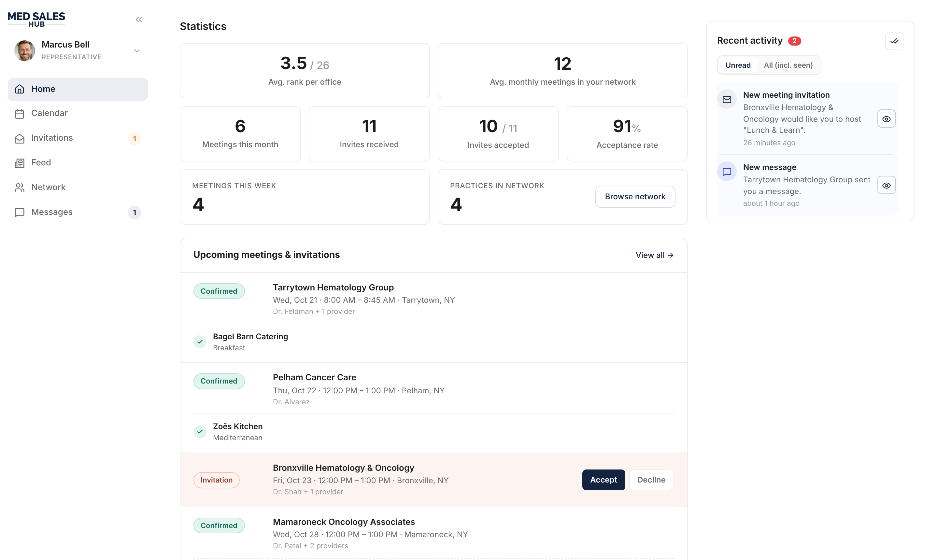Open Pelham Cancer Care meeting title

(x=314, y=377)
